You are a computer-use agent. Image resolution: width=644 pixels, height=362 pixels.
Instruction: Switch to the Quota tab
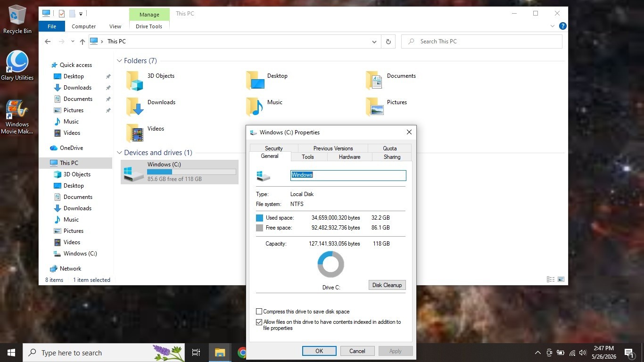[x=390, y=148]
